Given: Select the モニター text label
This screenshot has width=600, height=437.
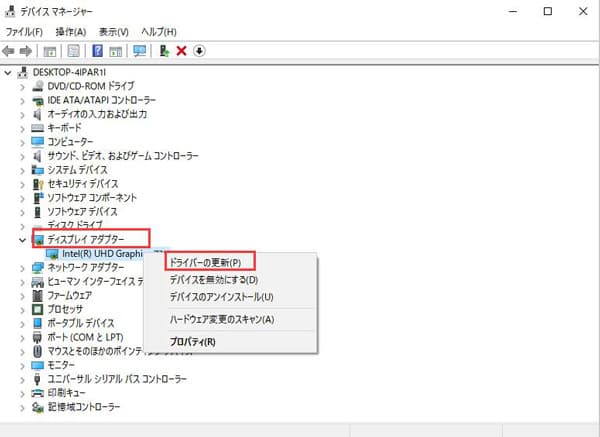Looking at the screenshot, I should click(x=61, y=365).
